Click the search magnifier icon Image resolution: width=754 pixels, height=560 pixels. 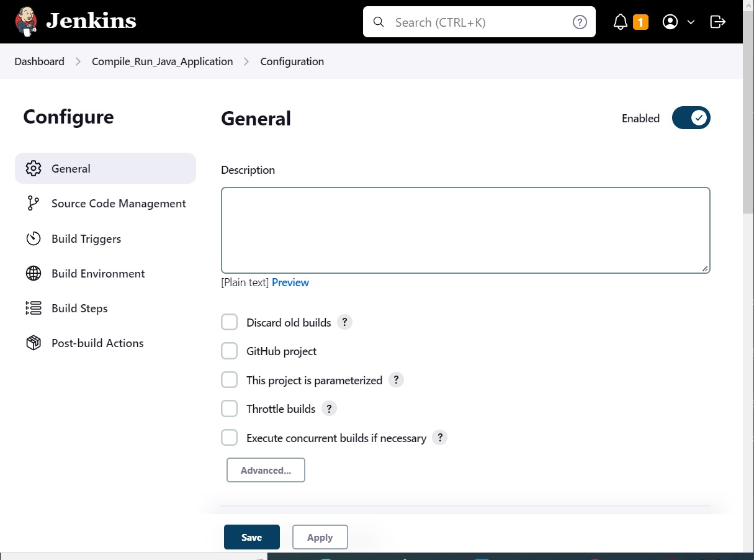click(x=379, y=22)
